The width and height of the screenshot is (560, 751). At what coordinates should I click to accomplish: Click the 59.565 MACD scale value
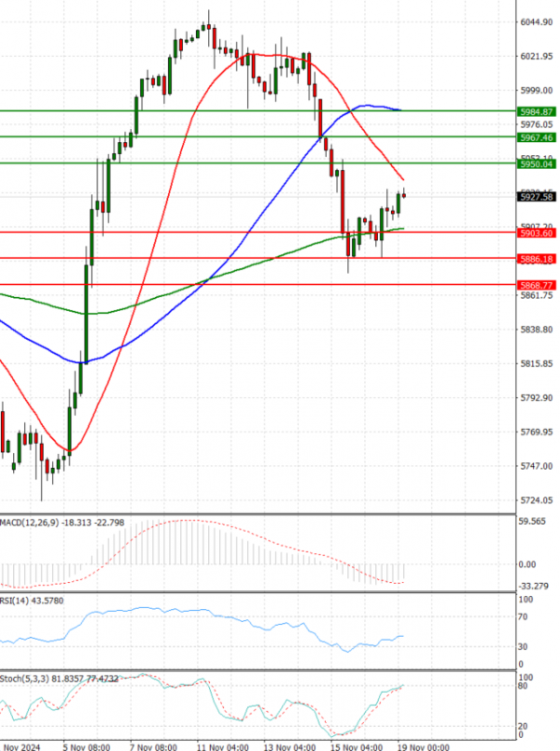[x=532, y=521]
